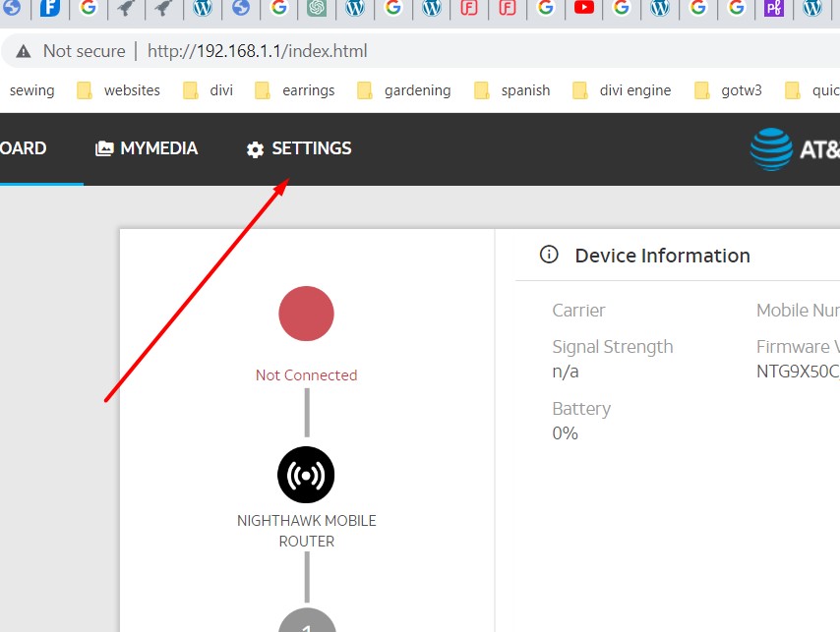The width and height of the screenshot is (840, 632).
Task: Switch to the ChatGPT tab
Action: (x=317, y=8)
